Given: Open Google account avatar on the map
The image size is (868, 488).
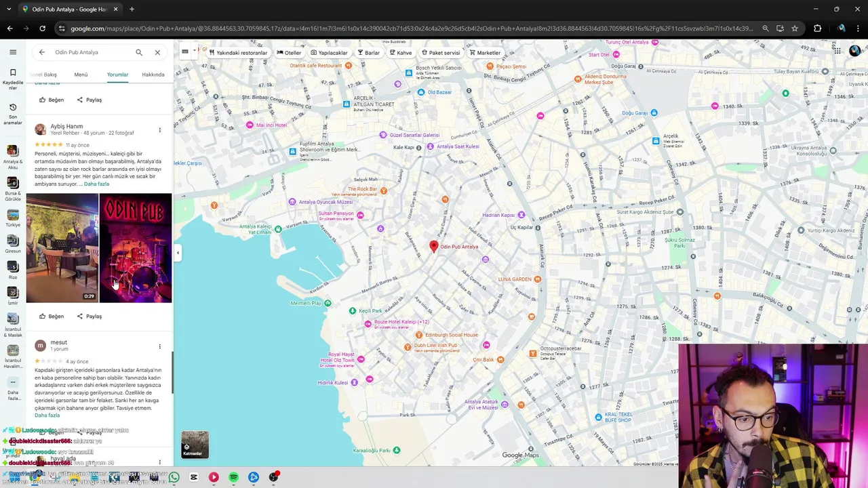Looking at the screenshot, I should [x=854, y=51].
